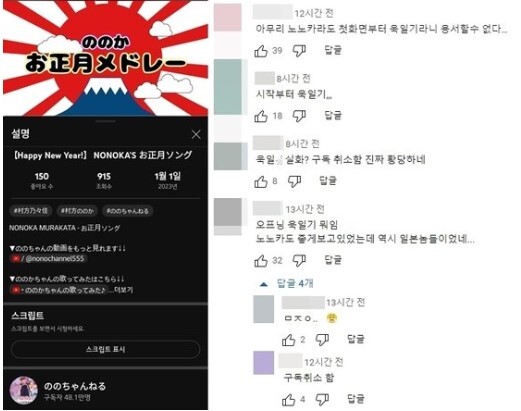521x411 pixels.
Task: Like the comment with 32 likes
Action: pos(261,261)
